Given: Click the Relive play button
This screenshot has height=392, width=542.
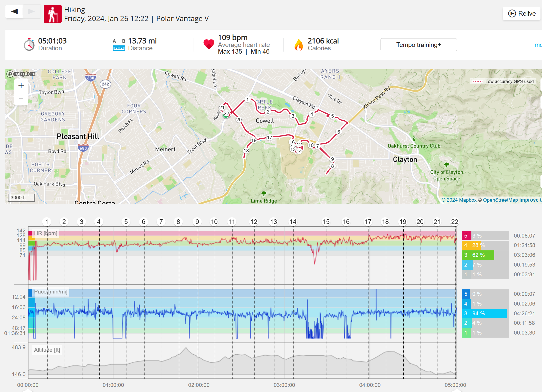Looking at the screenshot, I should [521, 13].
